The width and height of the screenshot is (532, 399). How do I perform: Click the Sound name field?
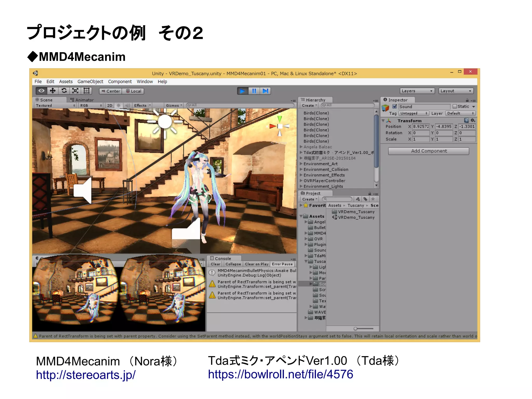pyautogui.click(x=424, y=107)
